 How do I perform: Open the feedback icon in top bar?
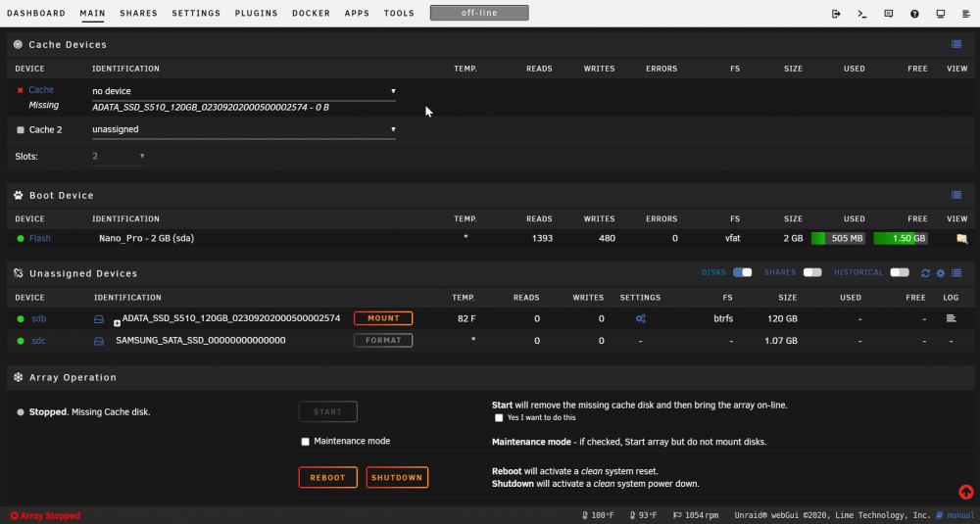pyautogui.click(x=889, y=14)
